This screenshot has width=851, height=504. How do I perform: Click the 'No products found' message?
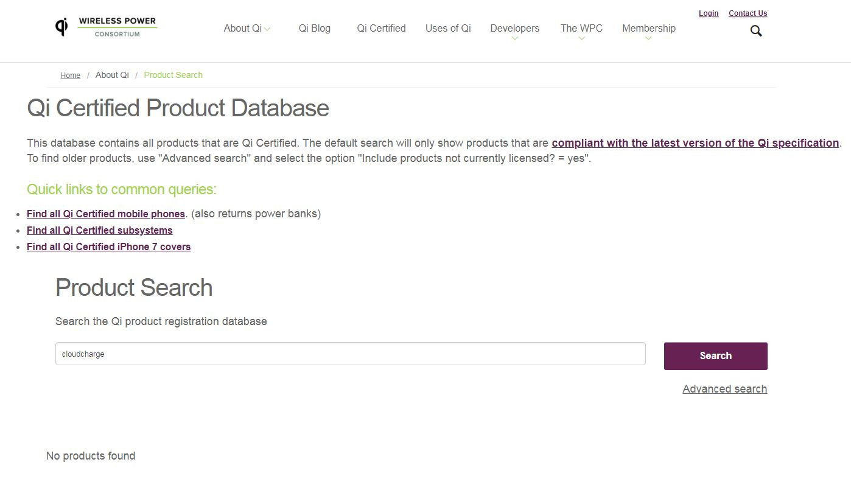[x=91, y=456]
